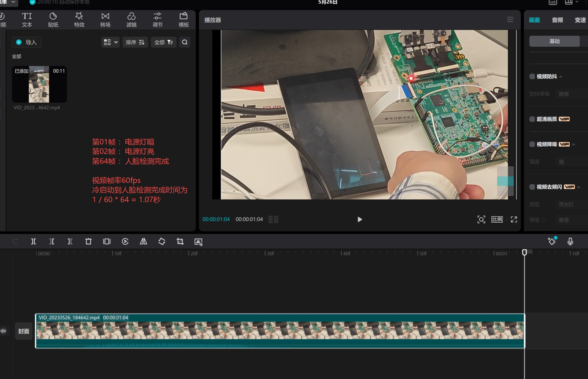Click the crop tool icon

pyautogui.click(x=180, y=242)
